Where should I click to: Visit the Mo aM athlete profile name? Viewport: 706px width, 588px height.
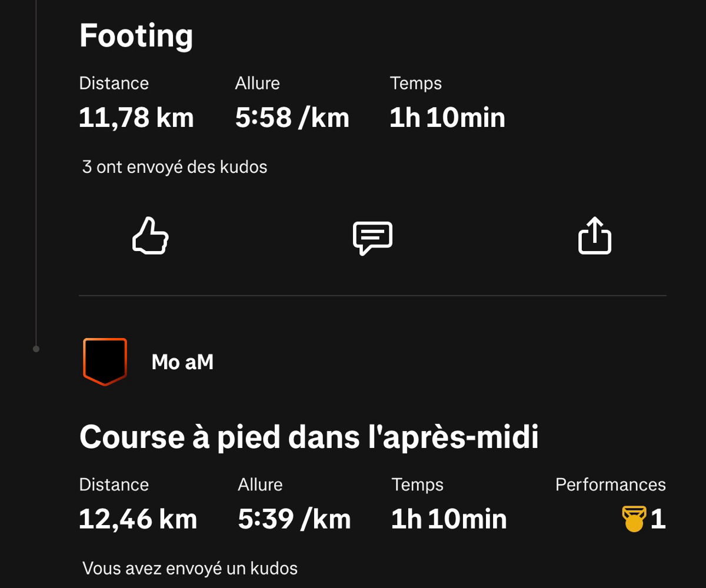point(182,362)
